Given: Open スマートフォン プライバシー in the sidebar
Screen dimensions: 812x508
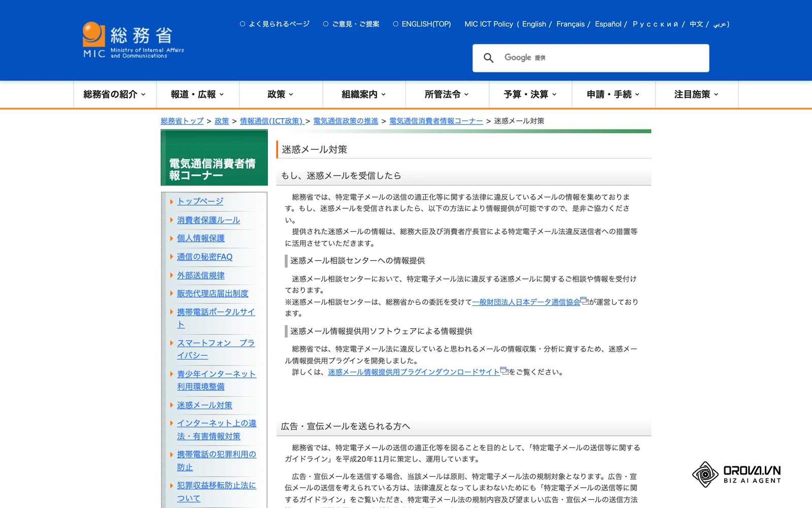Looking at the screenshot, I should [216, 350].
